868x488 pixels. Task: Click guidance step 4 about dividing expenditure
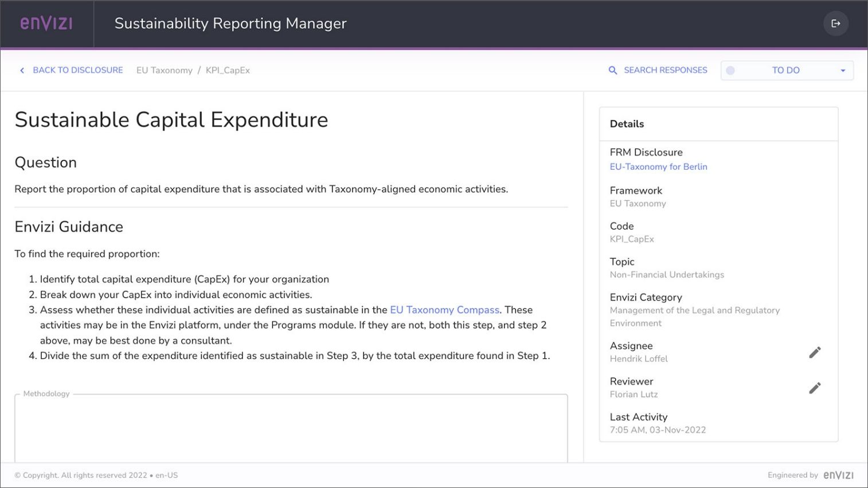[295, 356]
